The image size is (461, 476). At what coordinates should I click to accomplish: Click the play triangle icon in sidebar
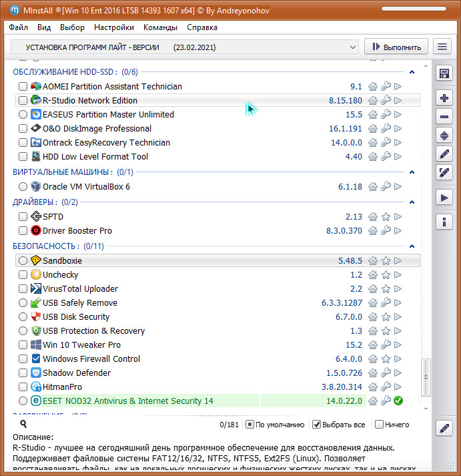click(x=444, y=198)
